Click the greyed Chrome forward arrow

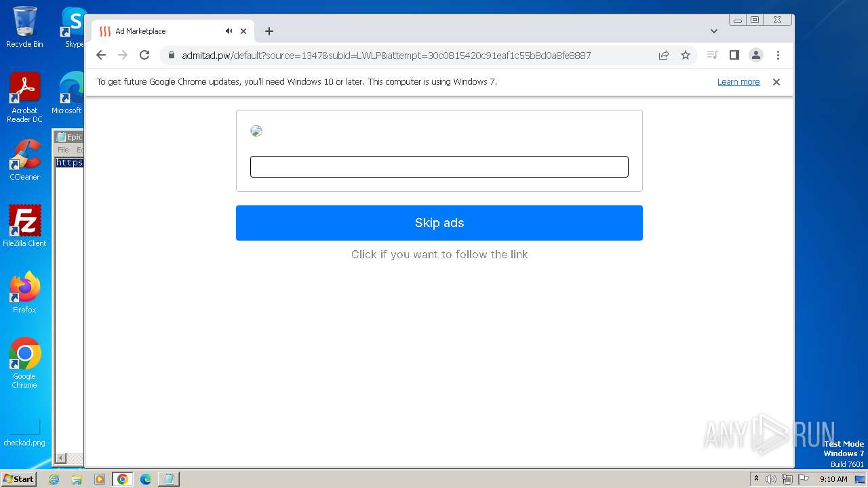[123, 55]
